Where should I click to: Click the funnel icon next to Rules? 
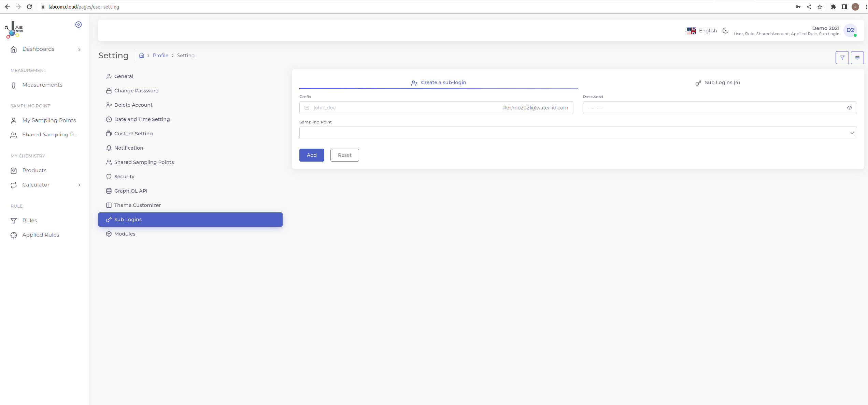(x=14, y=221)
